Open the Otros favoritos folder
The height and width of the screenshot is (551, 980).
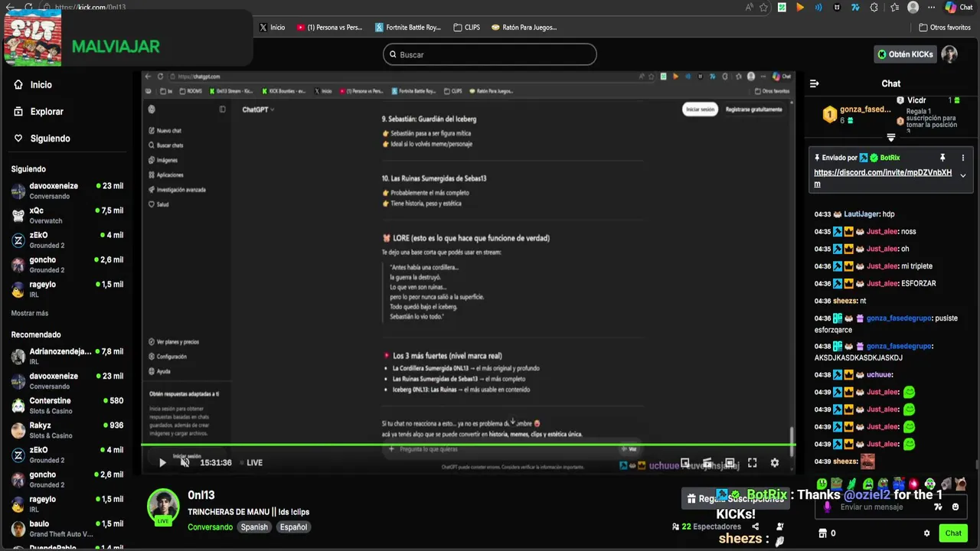tap(945, 27)
